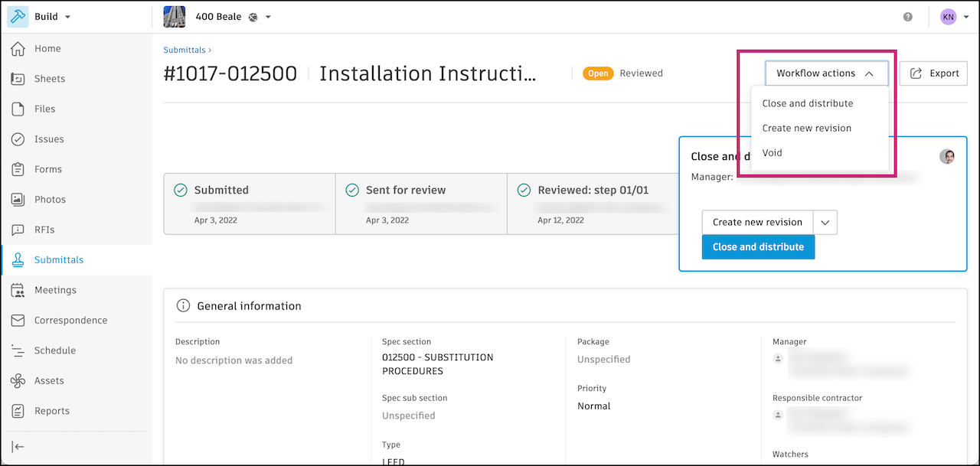Click the help question mark icon

[x=908, y=17]
